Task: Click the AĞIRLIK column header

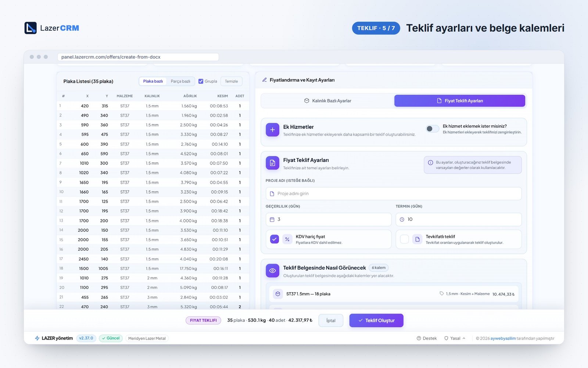Action: [190, 96]
